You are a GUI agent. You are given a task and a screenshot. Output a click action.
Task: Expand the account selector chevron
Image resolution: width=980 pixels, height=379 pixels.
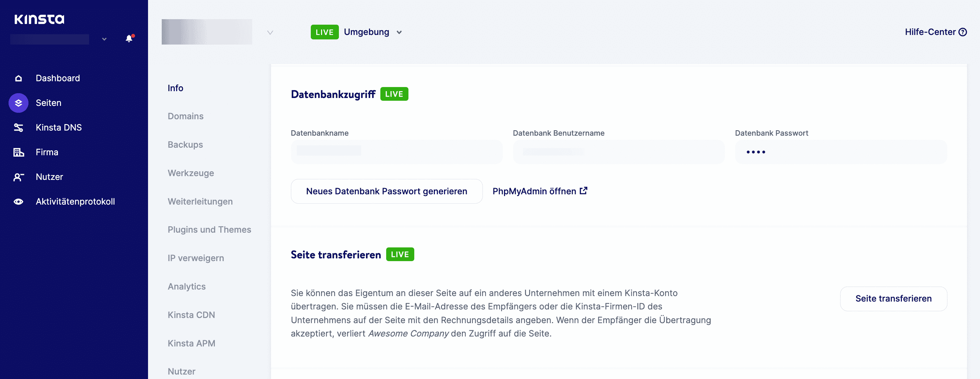point(103,39)
